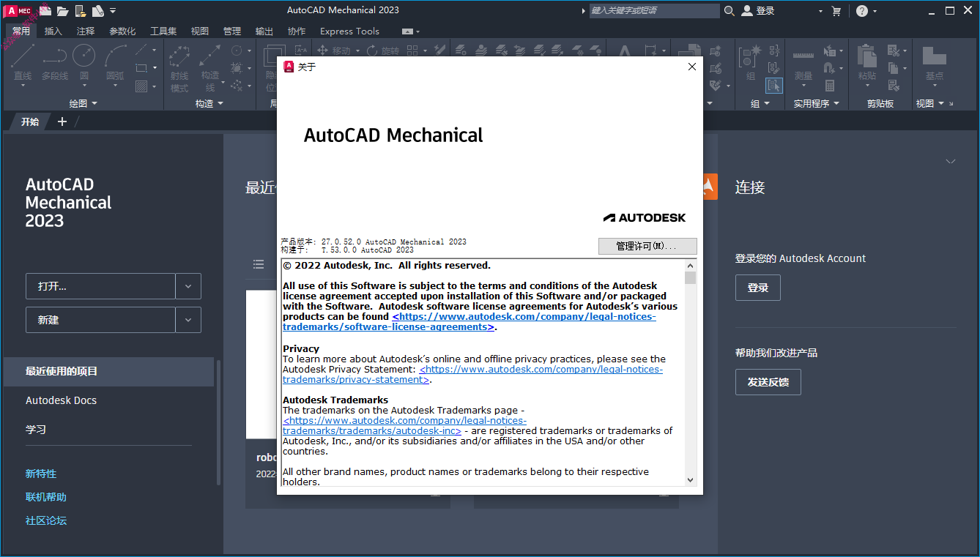
Task: Click the About dialog scrollbar up arrow
Action: [691, 266]
